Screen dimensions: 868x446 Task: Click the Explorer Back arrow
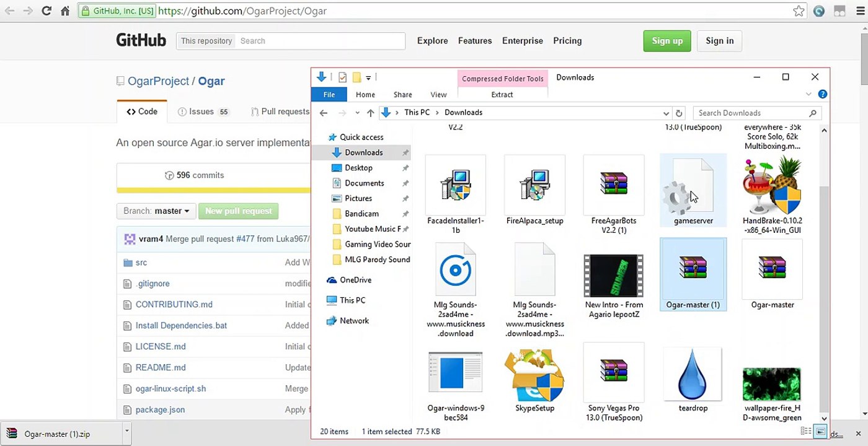coord(324,113)
